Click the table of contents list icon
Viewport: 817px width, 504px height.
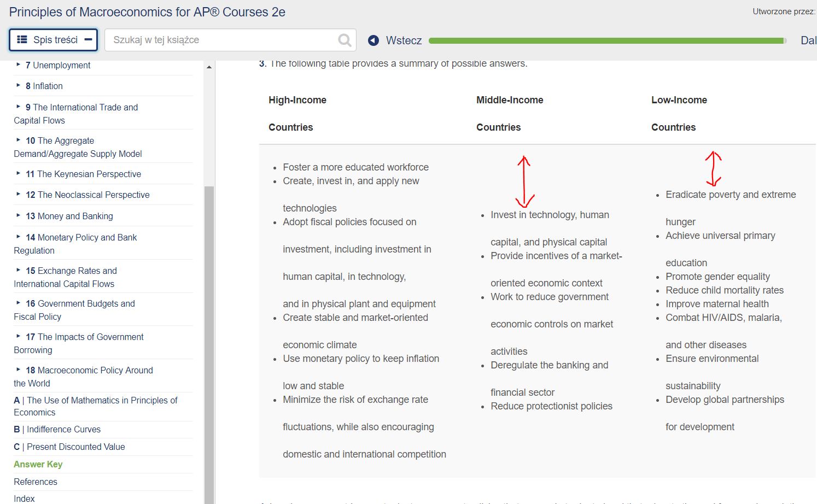(21, 39)
